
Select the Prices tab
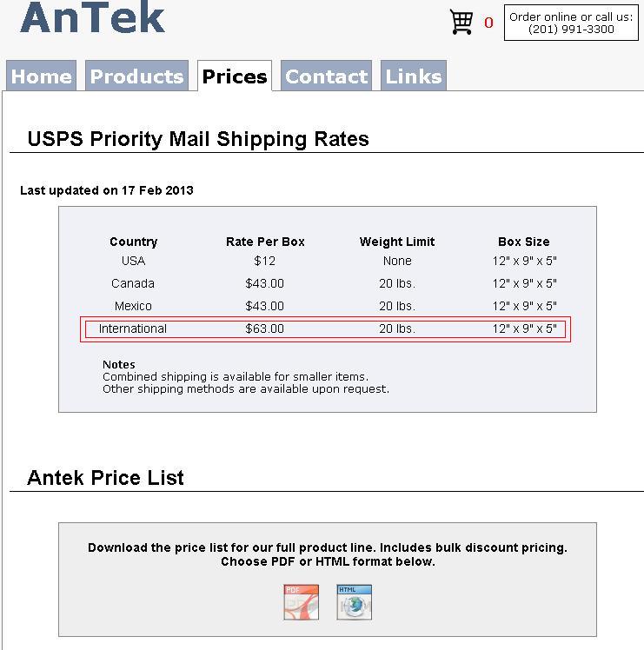234,76
